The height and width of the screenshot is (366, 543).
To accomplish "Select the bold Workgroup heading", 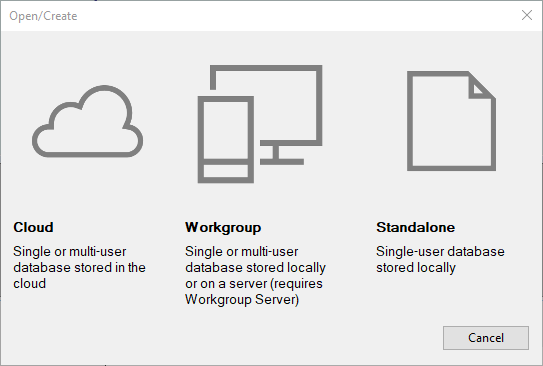I will [x=223, y=227].
